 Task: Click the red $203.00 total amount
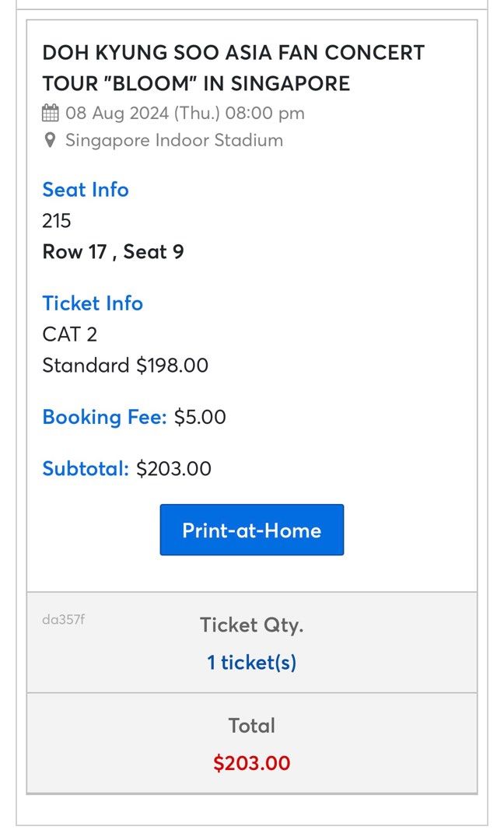(251, 763)
